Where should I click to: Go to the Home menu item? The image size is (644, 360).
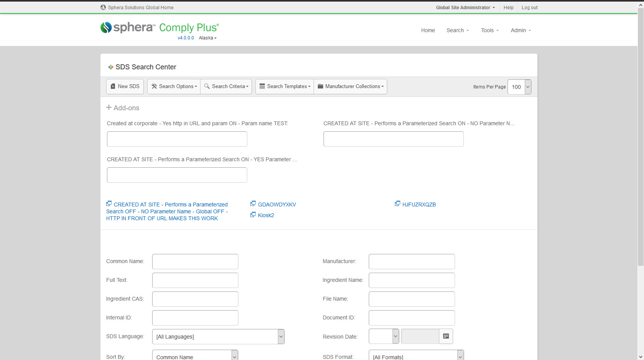coord(428,30)
